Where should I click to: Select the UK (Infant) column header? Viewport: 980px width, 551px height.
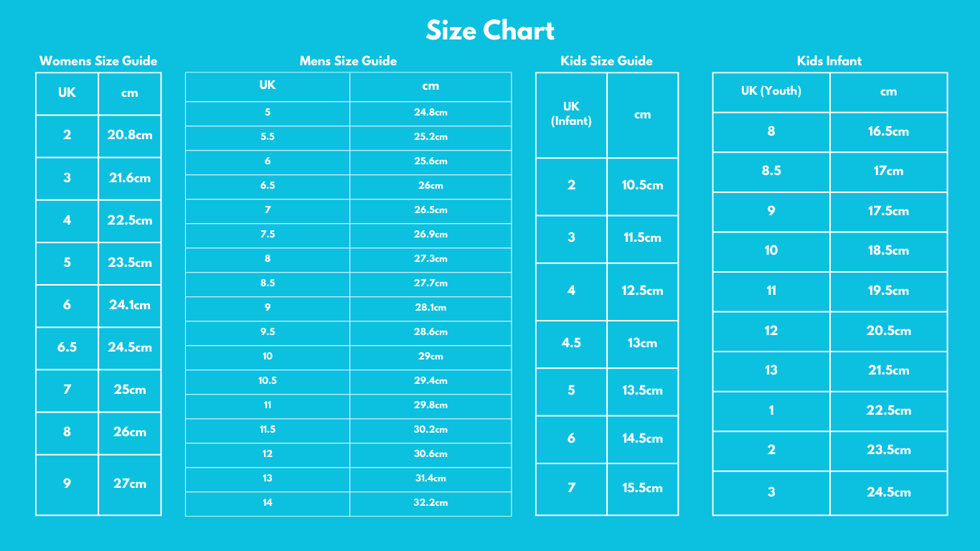coord(571,114)
